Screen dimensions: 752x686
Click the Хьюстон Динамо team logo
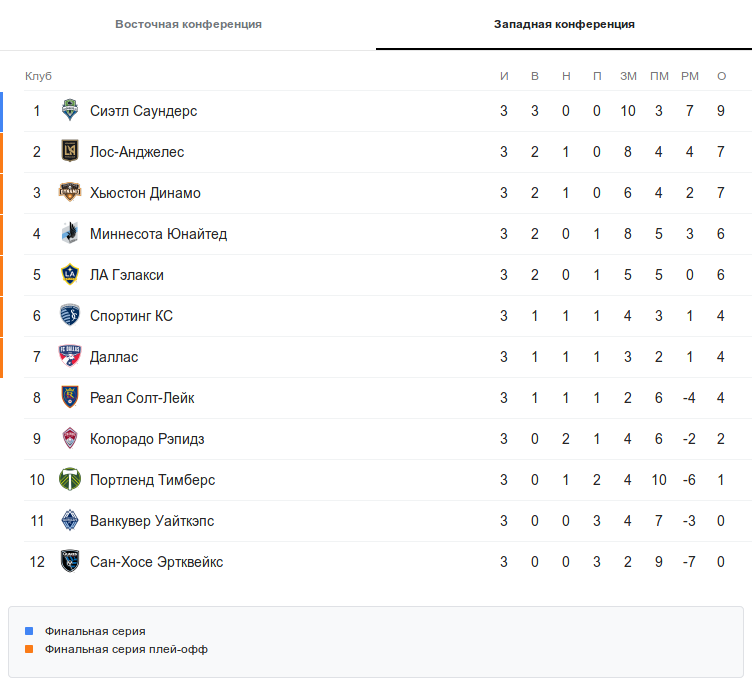coord(69,193)
